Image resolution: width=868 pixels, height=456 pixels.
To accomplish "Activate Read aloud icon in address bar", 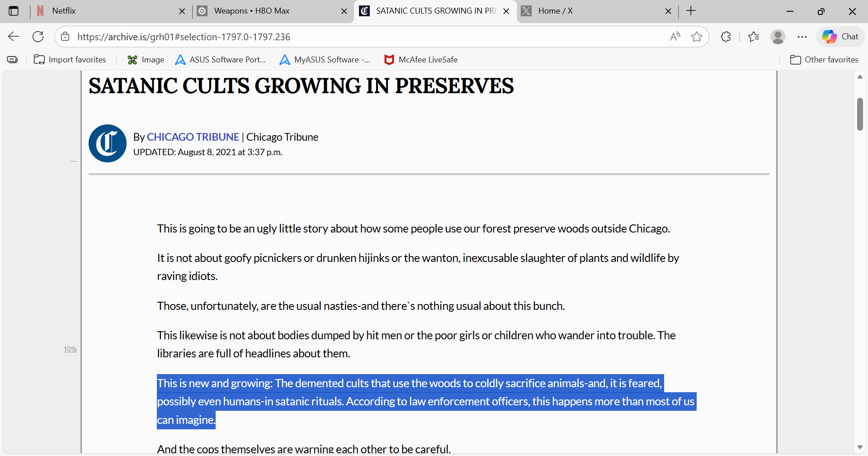I will pyautogui.click(x=675, y=37).
